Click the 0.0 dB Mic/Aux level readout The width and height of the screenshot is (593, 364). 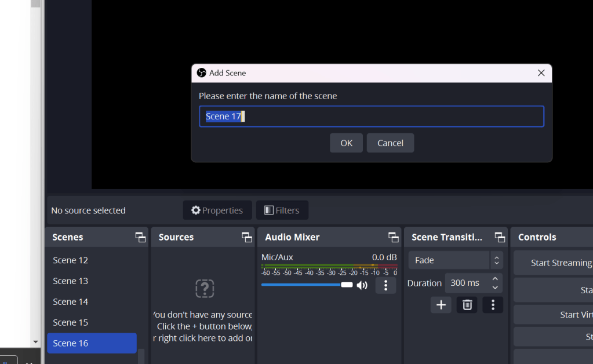384,257
